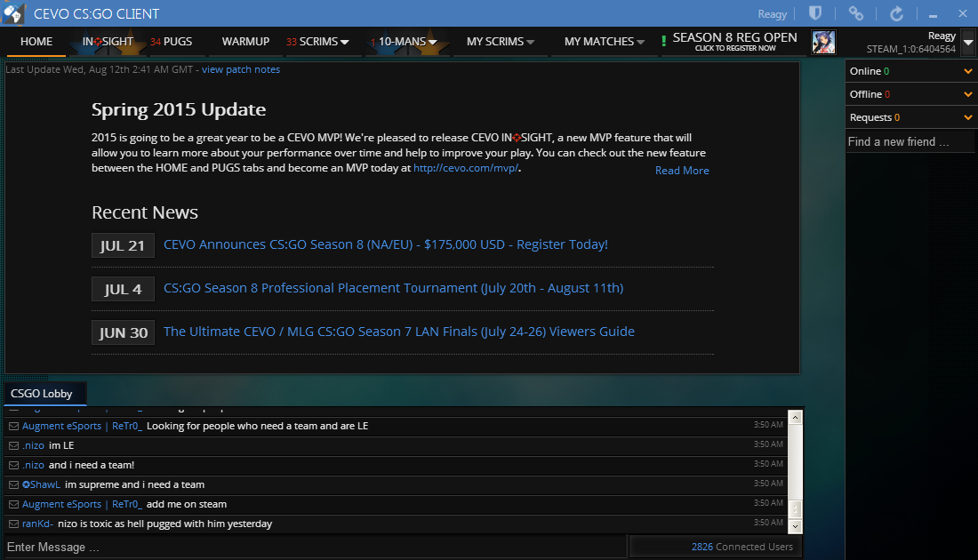Image resolution: width=978 pixels, height=560 pixels.
Task: Click envelope icon by 'Looking for people' message
Action: (13, 426)
